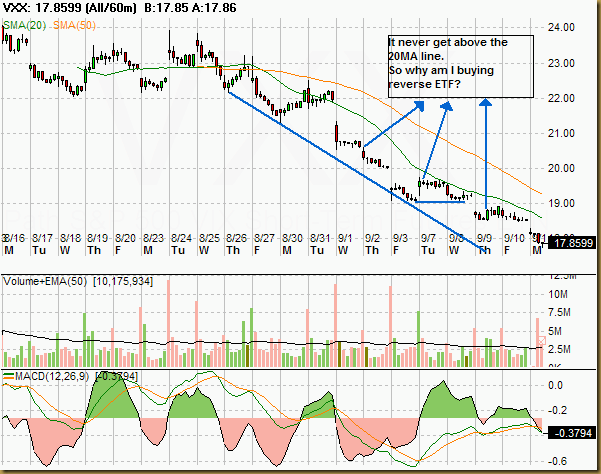
Task: Click the 2.5M volume axis label
Action: 559,349
